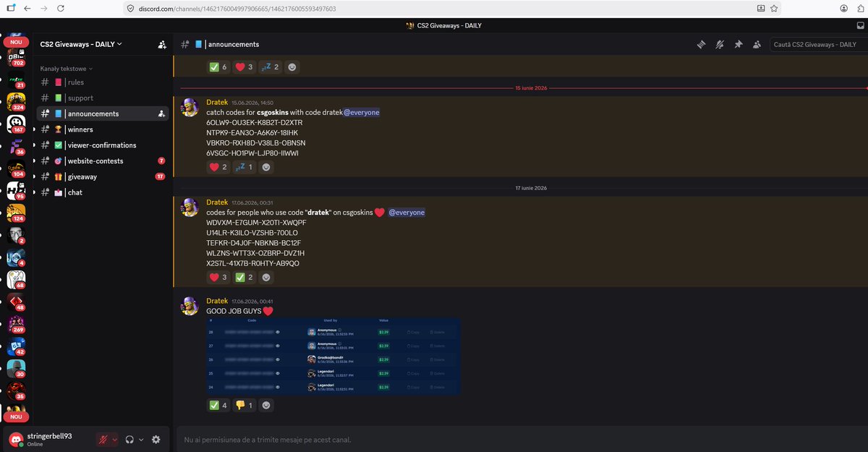
Task: Toggle the zzz 1 reaction on 14:50 message
Action: click(244, 167)
